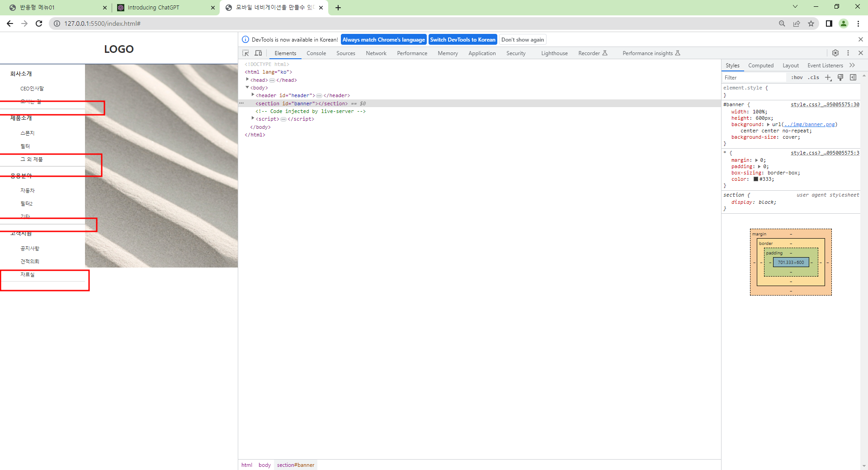Open the Event Listeners sidebar tab
868x470 pixels.
(825, 65)
